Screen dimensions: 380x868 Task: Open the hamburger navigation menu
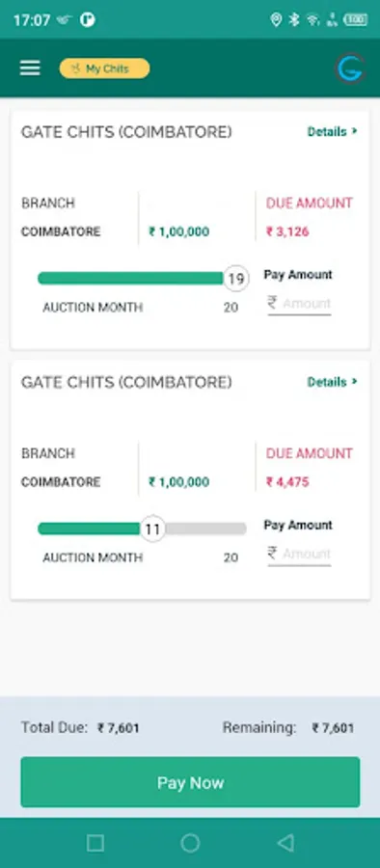coord(30,68)
